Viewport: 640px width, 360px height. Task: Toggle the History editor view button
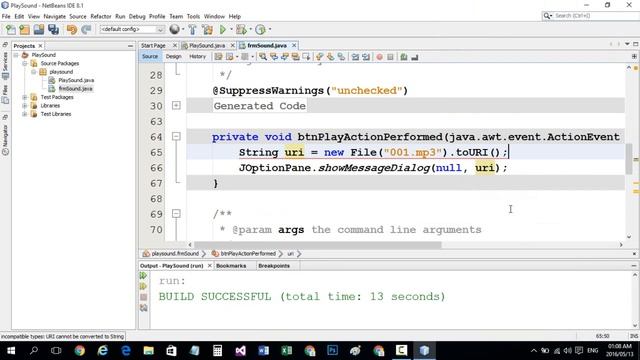pos(198,57)
